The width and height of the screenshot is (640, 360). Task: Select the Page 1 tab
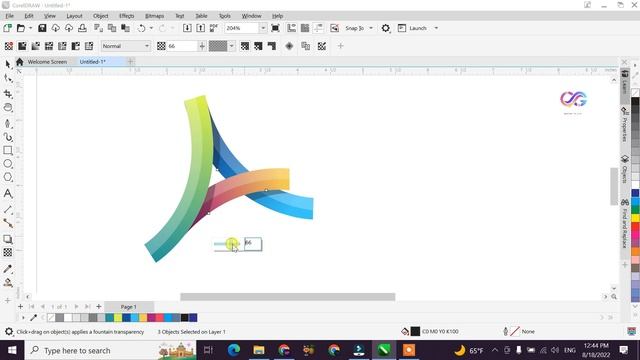click(129, 307)
